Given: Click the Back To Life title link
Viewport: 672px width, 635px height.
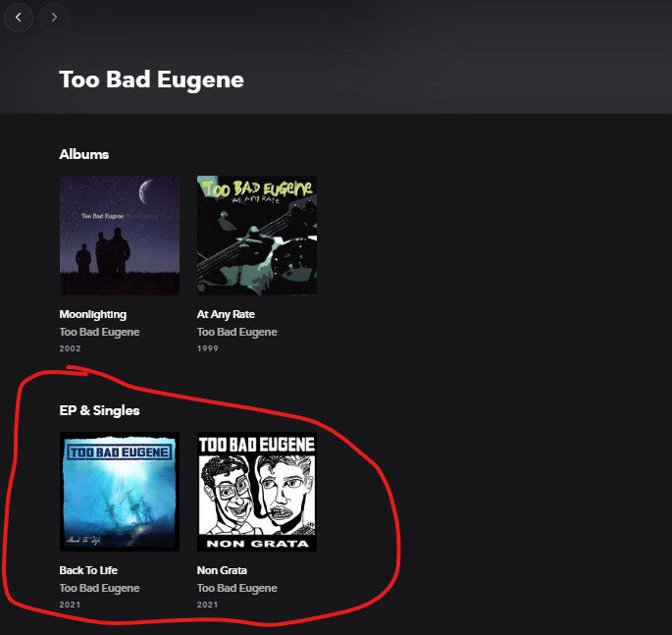Looking at the screenshot, I should (x=88, y=570).
